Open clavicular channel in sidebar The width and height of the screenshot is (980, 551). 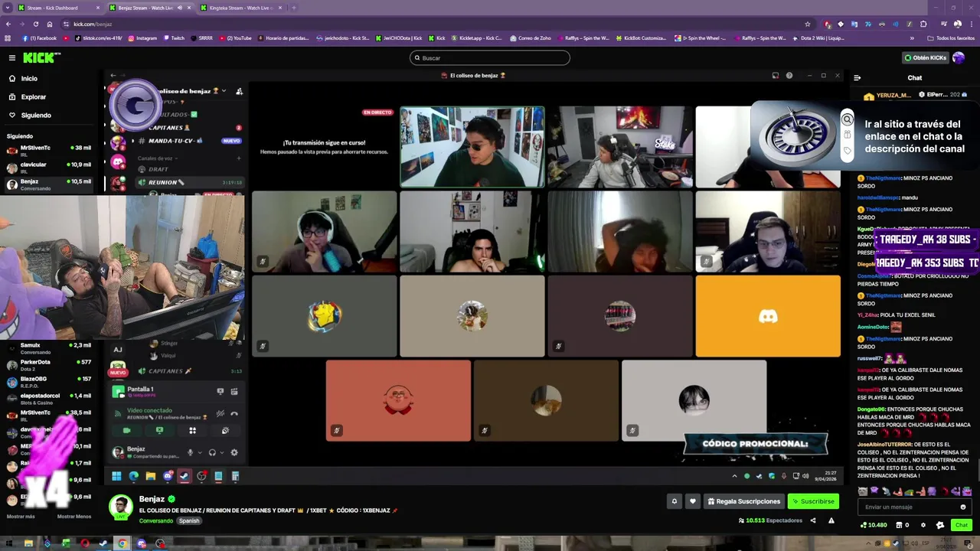coord(51,167)
